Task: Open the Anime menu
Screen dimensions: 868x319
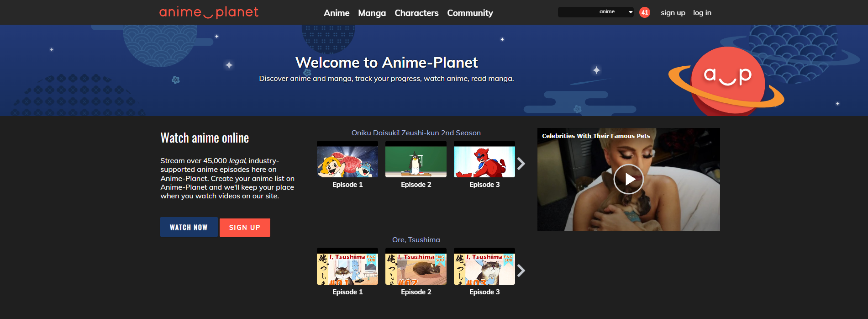Action: pos(337,13)
